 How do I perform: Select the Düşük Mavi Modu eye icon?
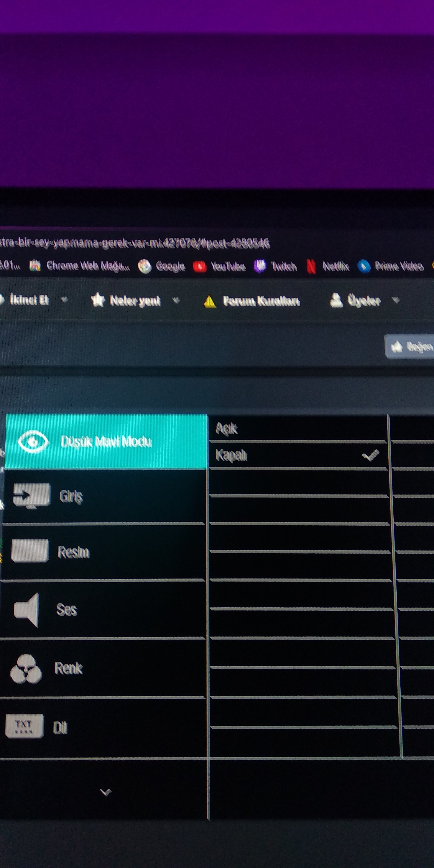[33, 441]
